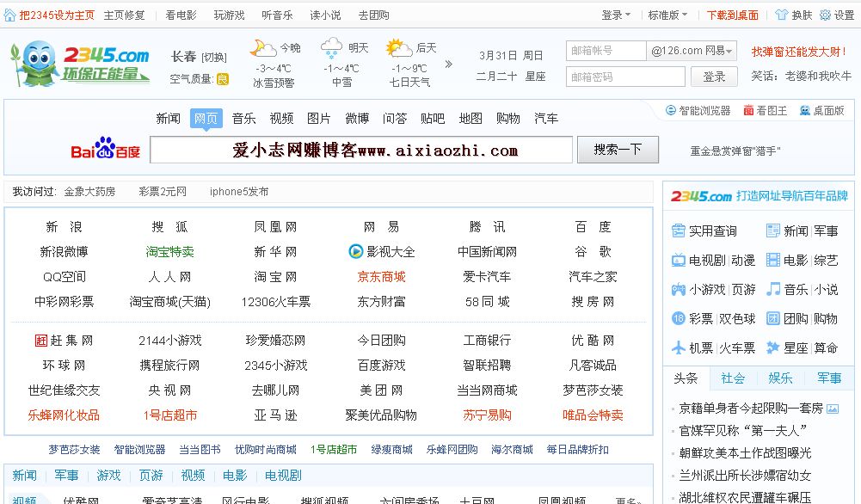Click the 搜索一下 button
The height and width of the screenshot is (504, 861).
[618, 150]
